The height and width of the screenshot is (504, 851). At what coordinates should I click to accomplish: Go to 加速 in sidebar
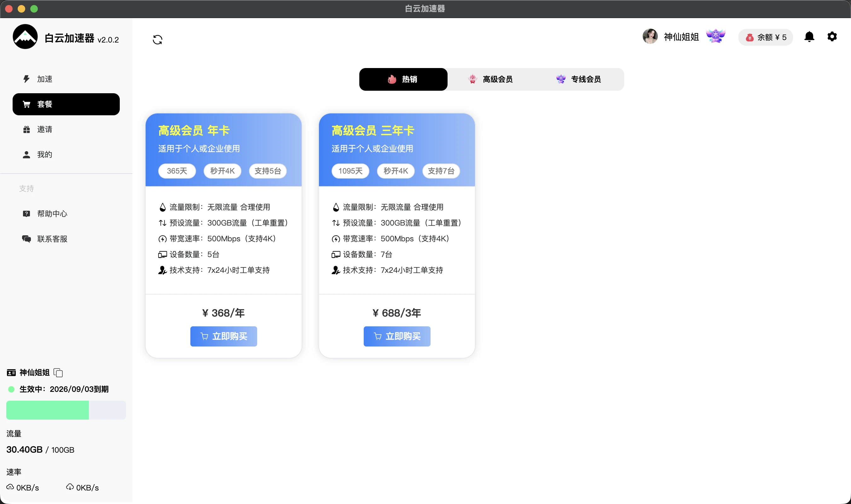point(44,79)
